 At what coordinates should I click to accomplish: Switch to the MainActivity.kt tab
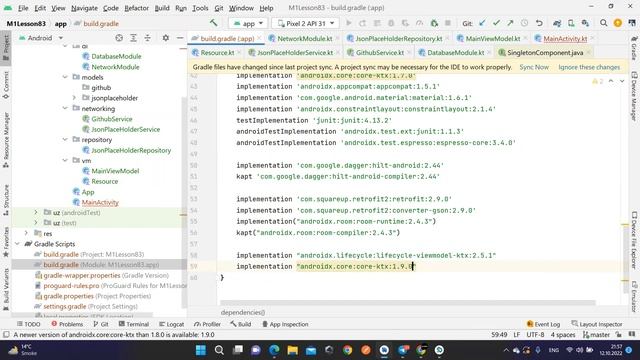(x=565, y=38)
